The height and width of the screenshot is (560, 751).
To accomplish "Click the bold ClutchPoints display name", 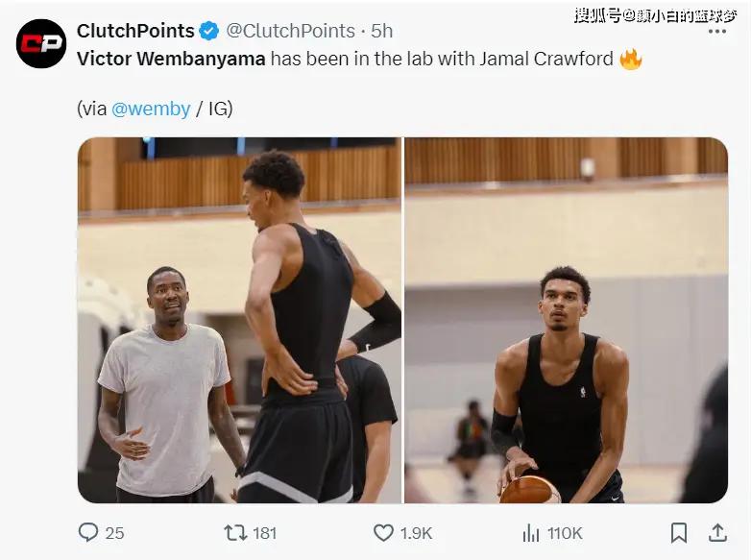I will [x=135, y=32].
